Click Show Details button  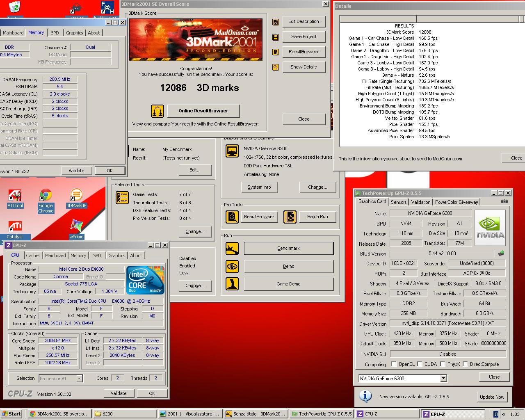pyautogui.click(x=304, y=67)
